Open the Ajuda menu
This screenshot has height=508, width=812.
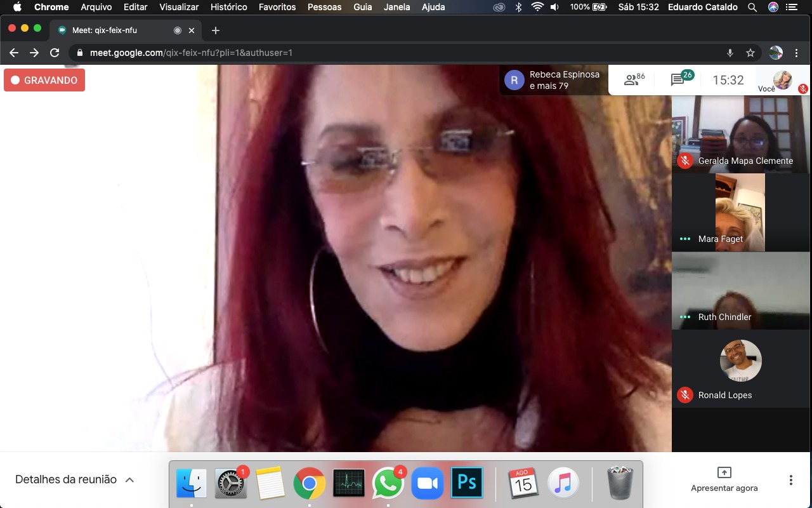coord(433,7)
